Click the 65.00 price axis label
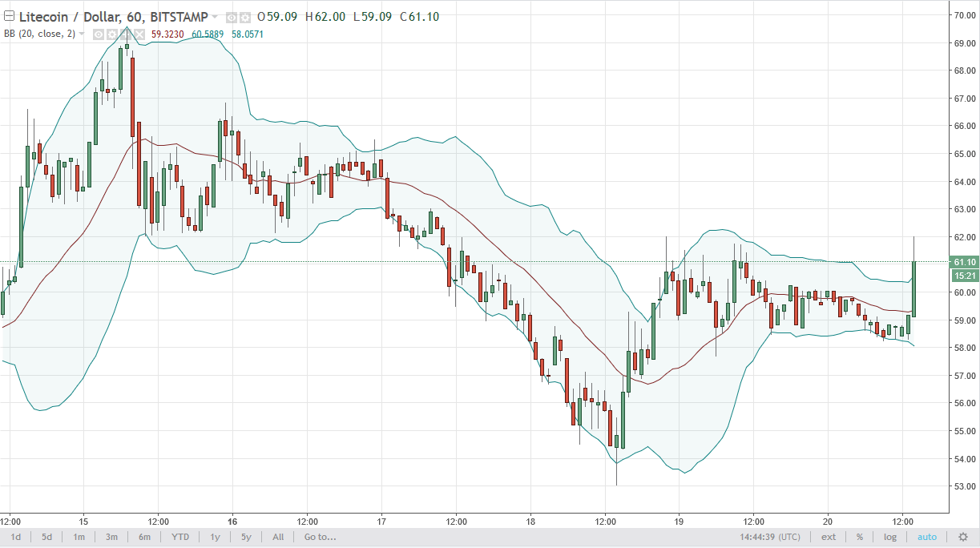This screenshot has width=980, height=548. (x=963, y=153)
